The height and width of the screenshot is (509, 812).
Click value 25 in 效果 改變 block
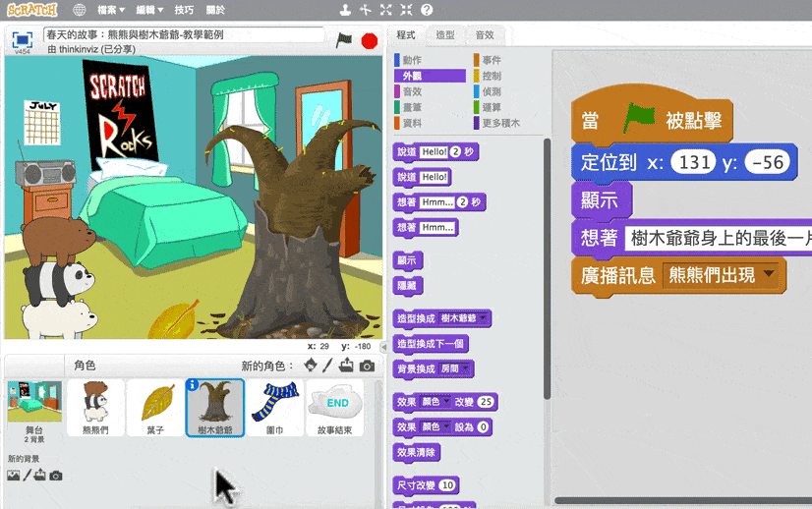[486, 402]
